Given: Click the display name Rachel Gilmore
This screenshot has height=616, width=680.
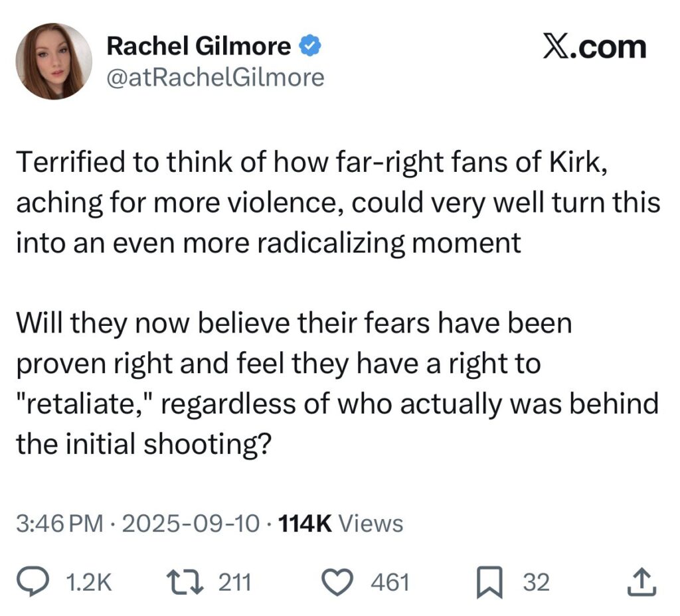Looking at the screenshot, I should (199, 46).
